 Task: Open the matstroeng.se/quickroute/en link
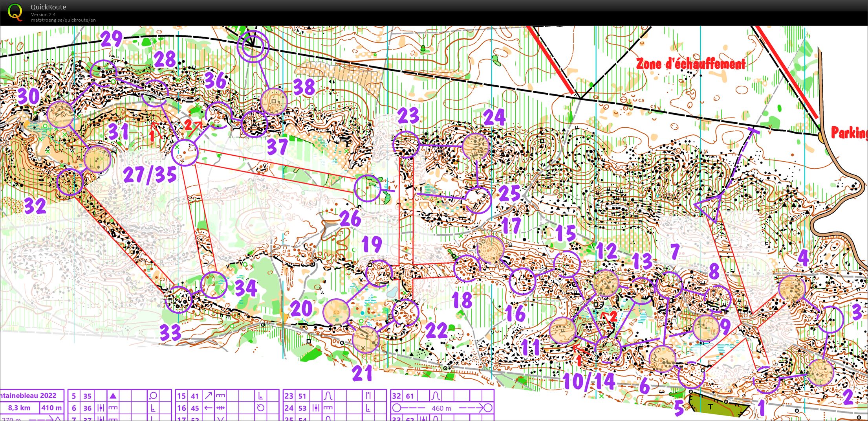(x=63, y=20)
